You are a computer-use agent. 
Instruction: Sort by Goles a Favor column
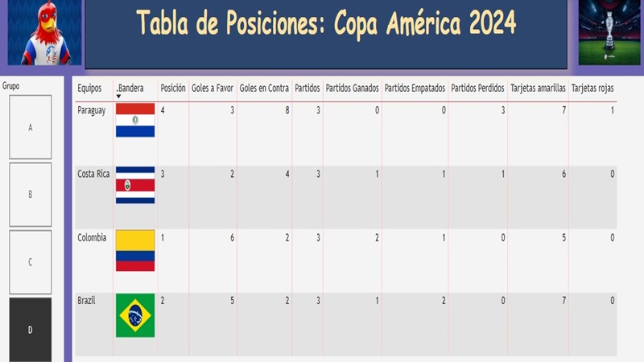pyautogui.click(x=213, y=88)
